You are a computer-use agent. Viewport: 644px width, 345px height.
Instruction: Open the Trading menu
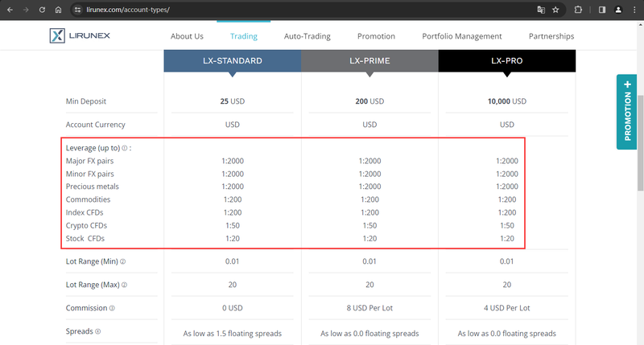pyautogui.click(x=244, y=36)
